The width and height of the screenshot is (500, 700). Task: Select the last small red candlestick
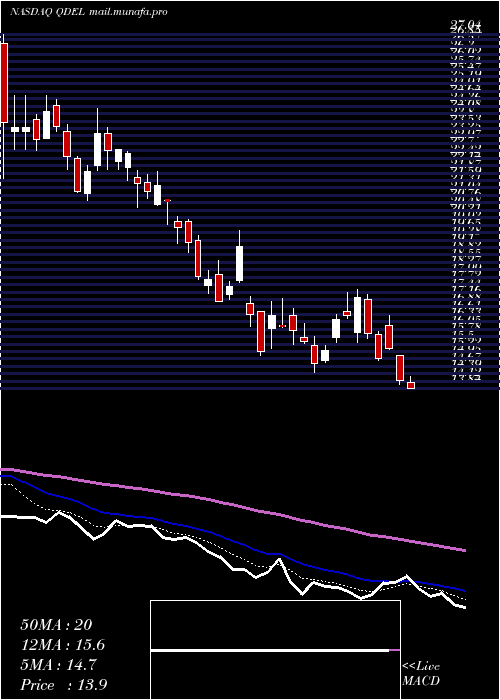point(411,385)
